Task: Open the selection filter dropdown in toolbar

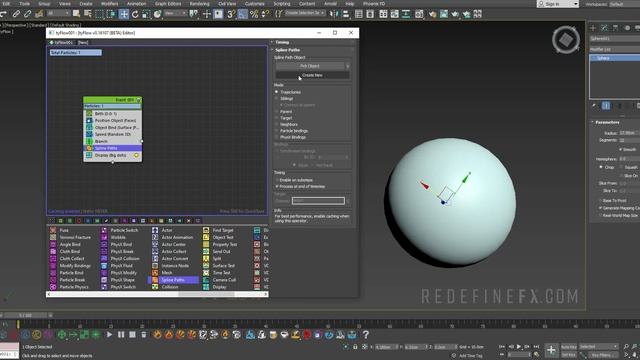Action: (58, 13)
